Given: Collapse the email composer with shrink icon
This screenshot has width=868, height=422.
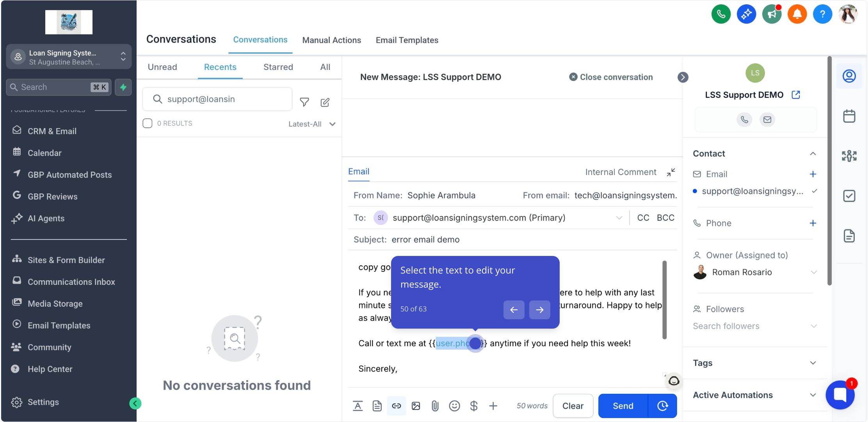Looking at the screenshot, I should pos(671,172).
